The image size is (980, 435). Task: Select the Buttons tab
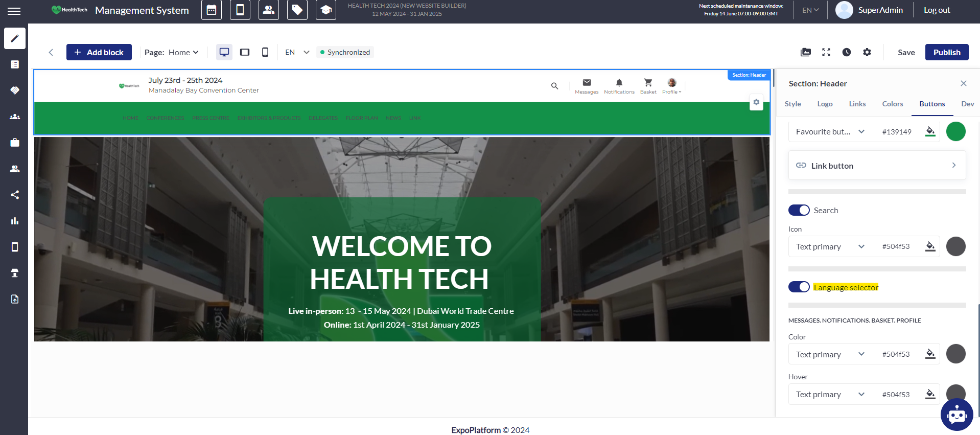point(932,104)
